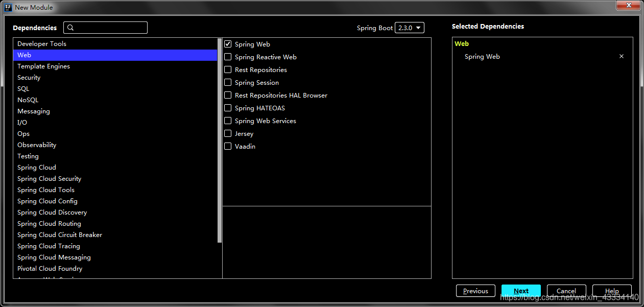This screenshot has width=644, height=307.
Task: Check the Rest Repositories option
Action: tap(228, 70)
